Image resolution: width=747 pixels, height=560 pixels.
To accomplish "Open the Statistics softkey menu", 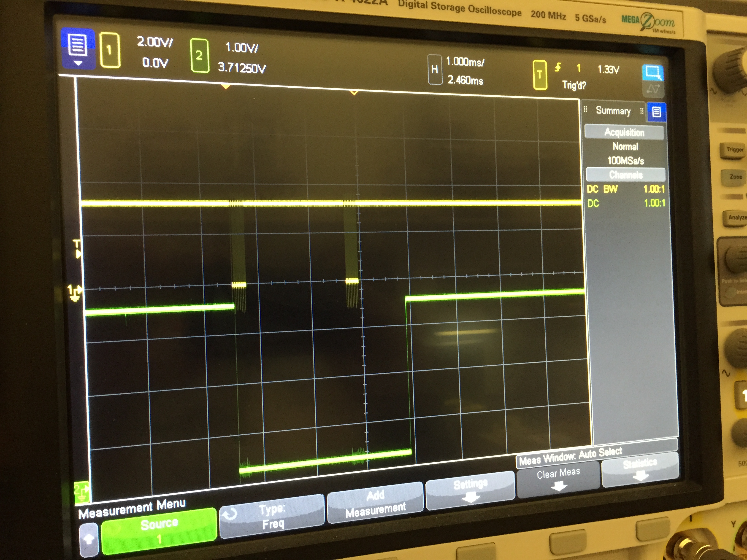I will 640,469.
